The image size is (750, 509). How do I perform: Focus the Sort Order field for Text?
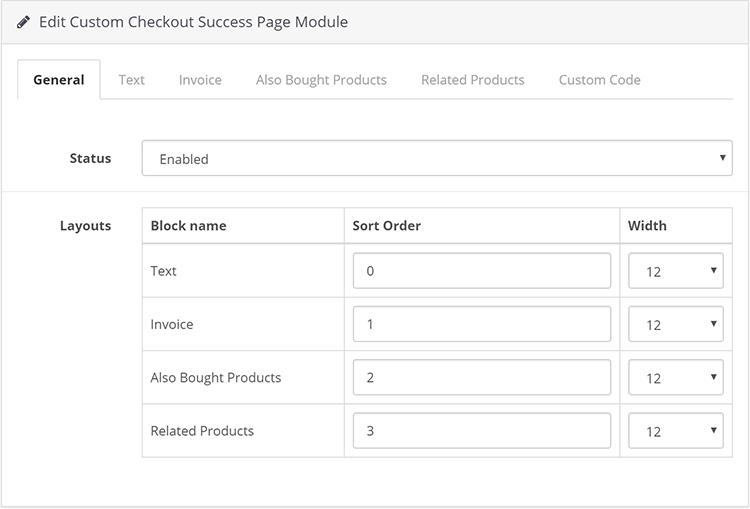tap(482, 271)
